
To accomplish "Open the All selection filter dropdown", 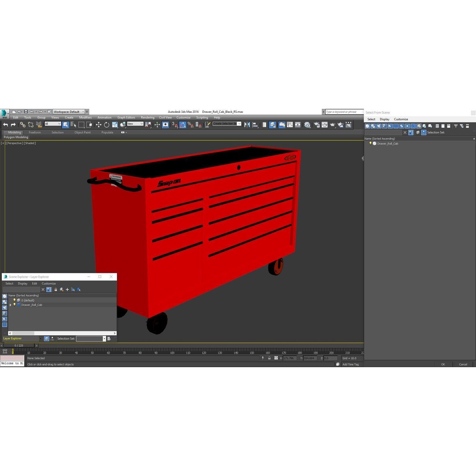I will coord(52,124).
